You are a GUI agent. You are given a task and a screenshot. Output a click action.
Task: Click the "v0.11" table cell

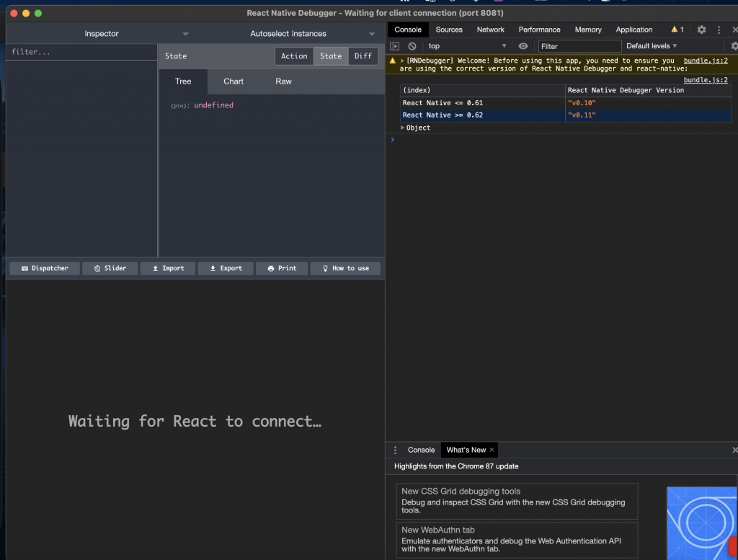coord(648,115)
